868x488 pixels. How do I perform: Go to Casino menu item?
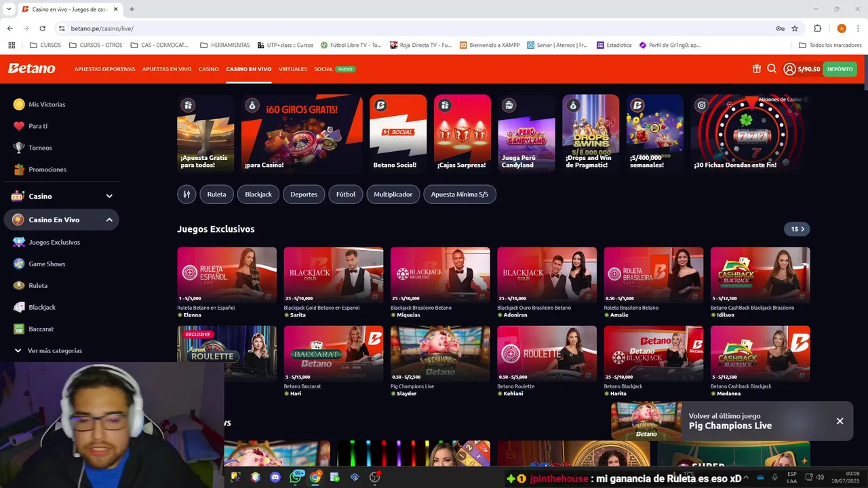coord(209,69)
